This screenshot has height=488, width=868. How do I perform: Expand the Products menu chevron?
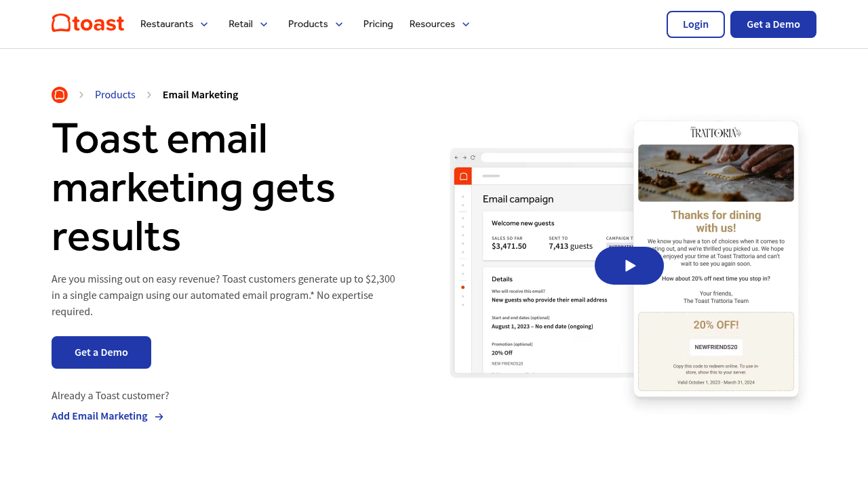(x=339, y=24)
